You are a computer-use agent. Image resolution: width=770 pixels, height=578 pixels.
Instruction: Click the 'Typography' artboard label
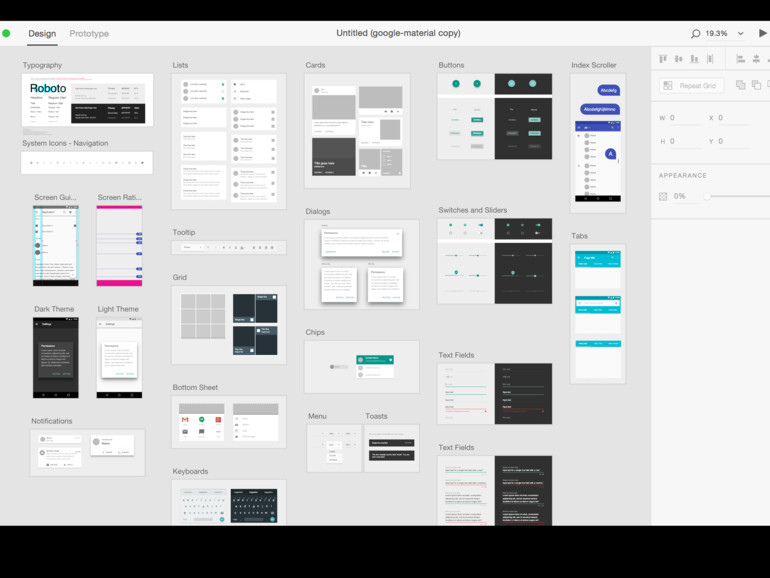coord(42,65)
